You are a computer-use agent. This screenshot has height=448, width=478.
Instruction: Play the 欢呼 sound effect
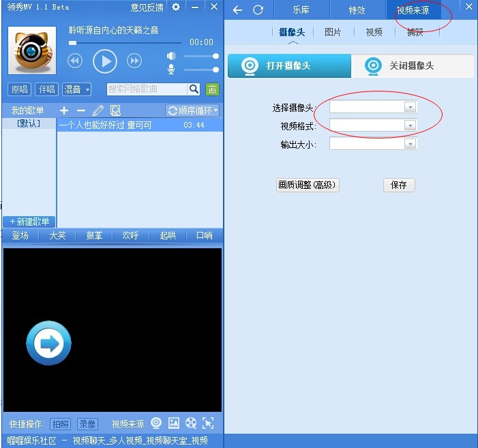tap(130, 235)
